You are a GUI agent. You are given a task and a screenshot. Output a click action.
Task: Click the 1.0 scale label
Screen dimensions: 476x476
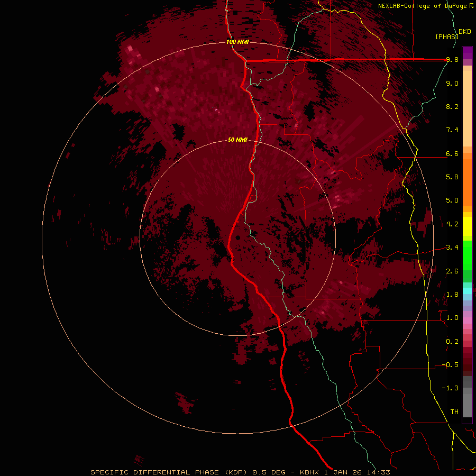coord(452,318)
